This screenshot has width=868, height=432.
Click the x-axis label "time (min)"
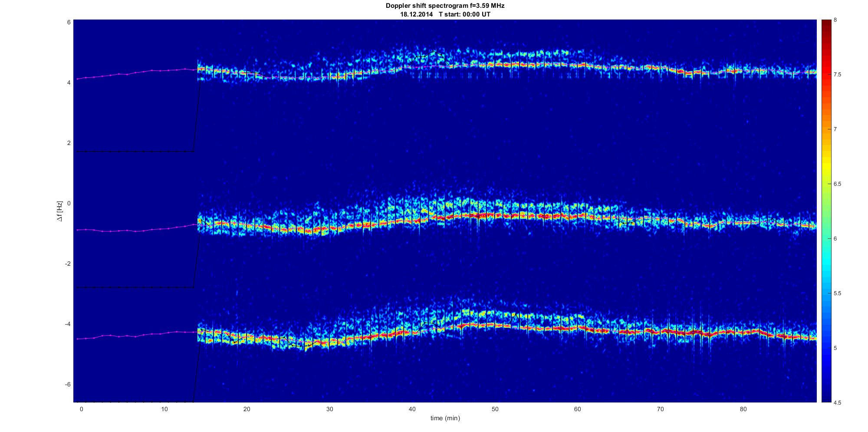click(445, 418)
